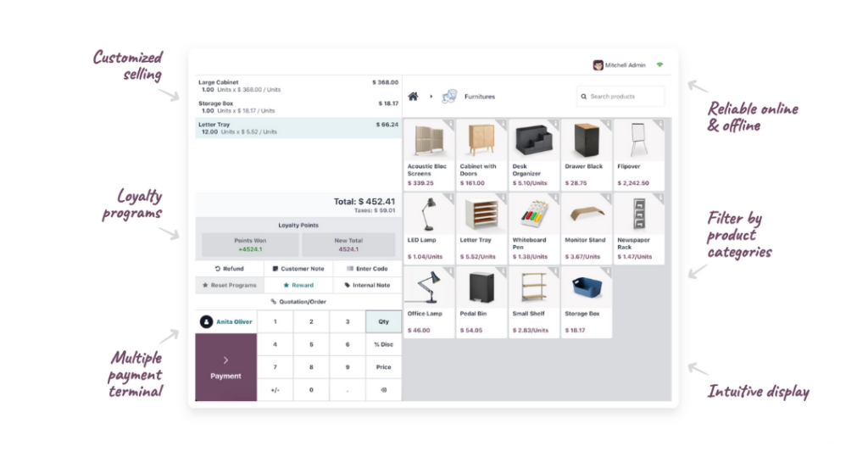Tap the +/- sign key
Screen dimensions: 868x463
[x=275, y=390]
